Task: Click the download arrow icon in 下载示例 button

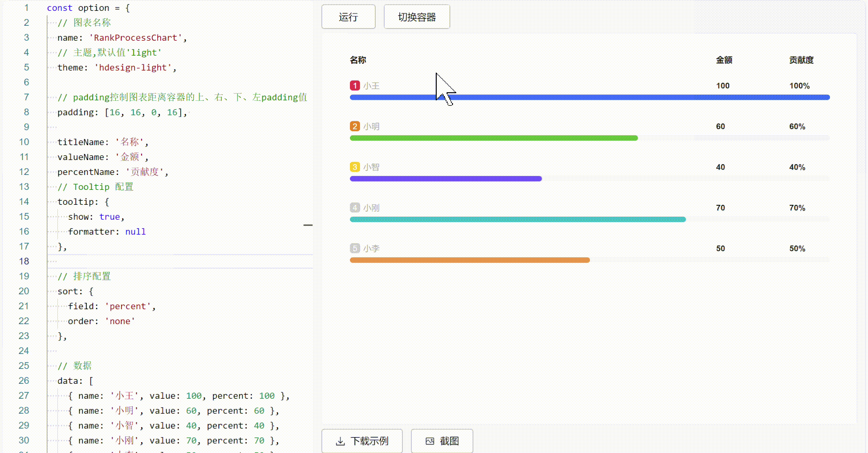Action: (x=340, y=441)
